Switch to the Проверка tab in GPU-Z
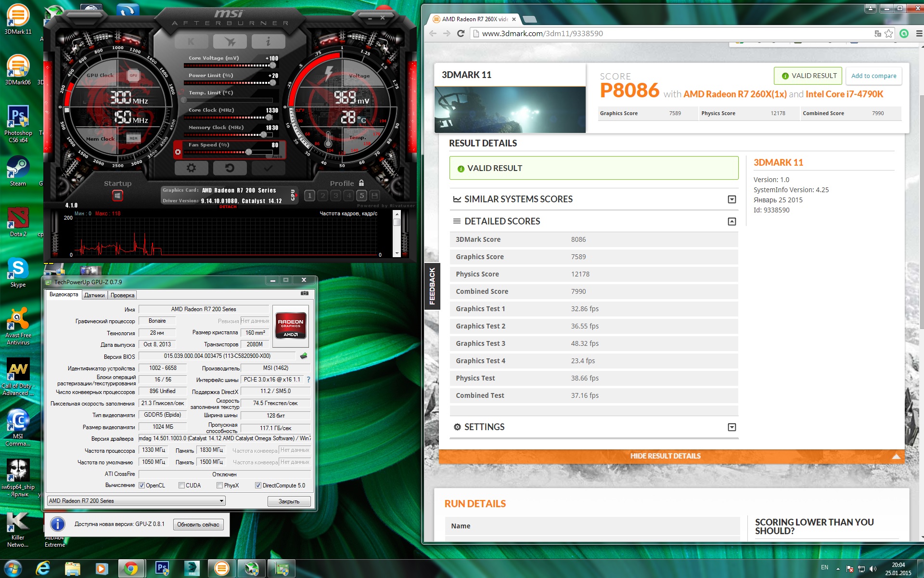 (x=122, y=295)
